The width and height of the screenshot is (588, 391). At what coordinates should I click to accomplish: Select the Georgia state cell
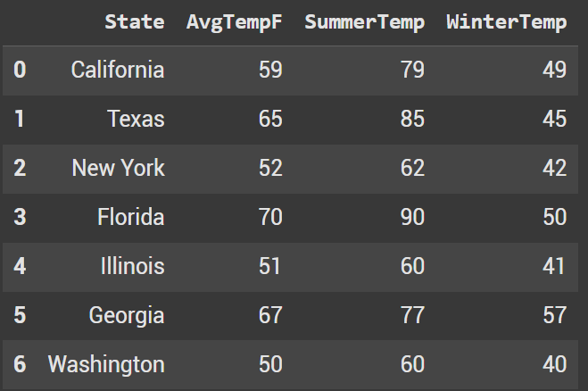(126, 315)
